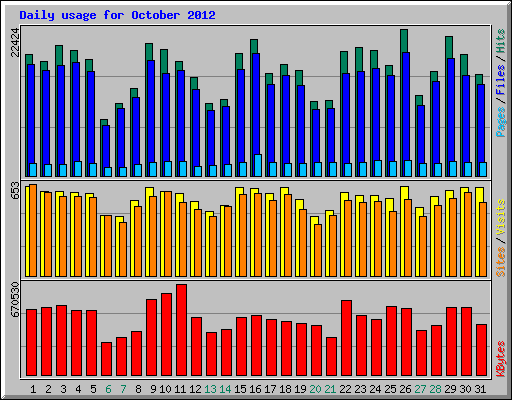Image resolution: width=512 pixels, height=400 pixels.
Task: Click the green 'Hits' legend label
Action: (501, 41)
